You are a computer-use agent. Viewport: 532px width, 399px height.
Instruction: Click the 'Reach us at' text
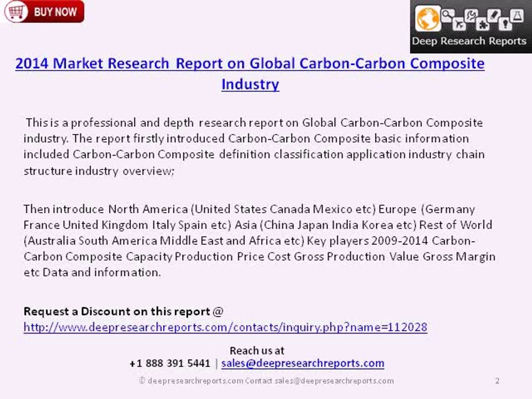point(257,350)
